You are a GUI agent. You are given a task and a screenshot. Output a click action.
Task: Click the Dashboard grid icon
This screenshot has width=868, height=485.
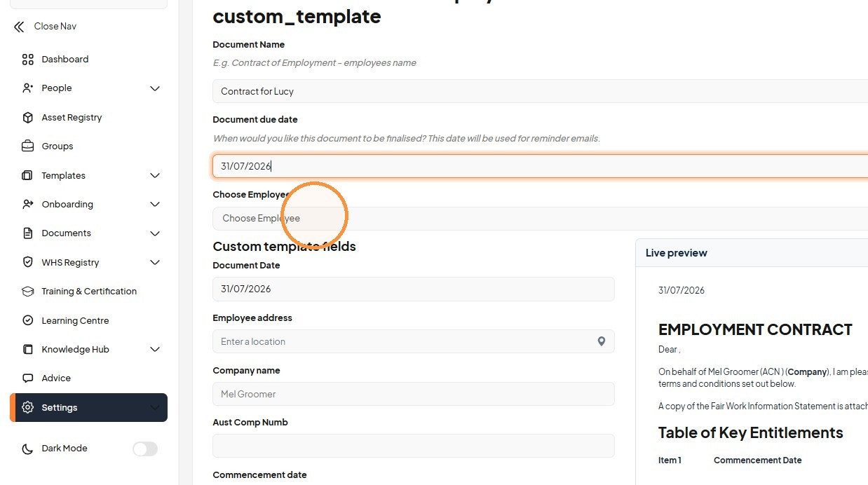coord(28,60)
